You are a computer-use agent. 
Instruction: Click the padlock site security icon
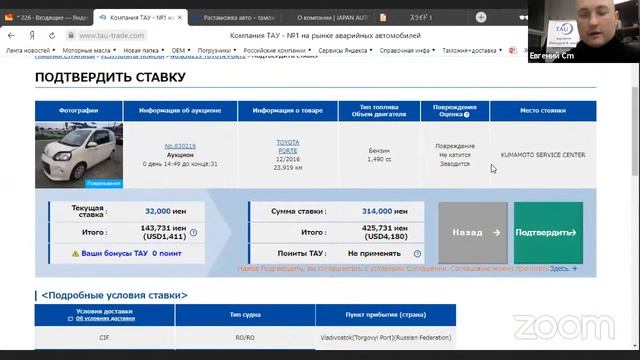coord(71,36)
